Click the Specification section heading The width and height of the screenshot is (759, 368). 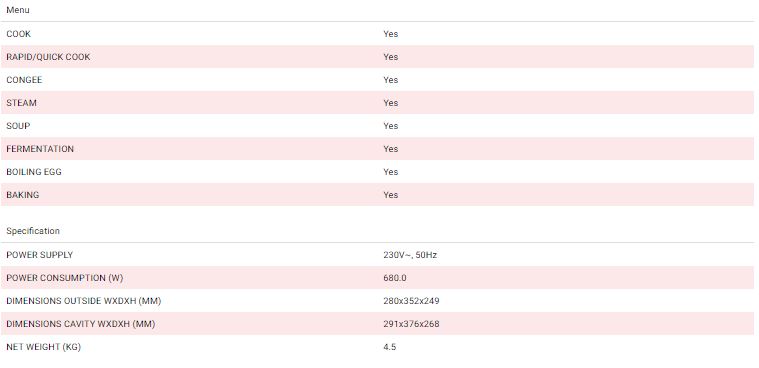pos(33,231)
